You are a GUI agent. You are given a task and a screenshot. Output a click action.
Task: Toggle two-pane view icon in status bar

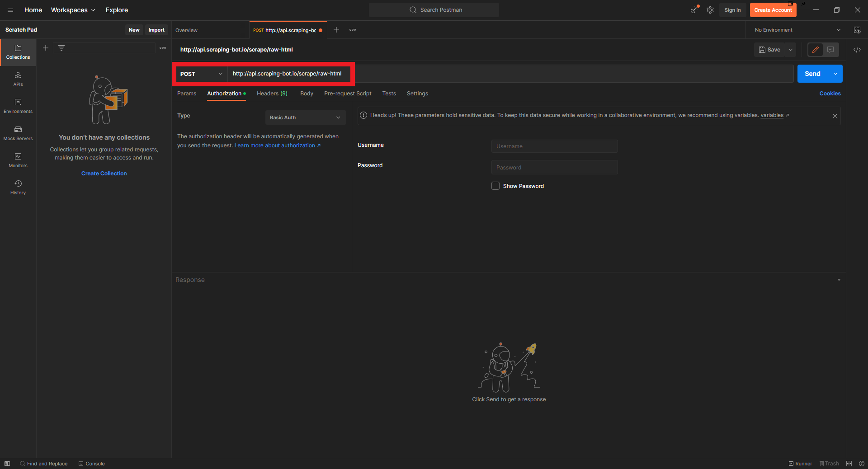pyautogui.click(x=849, y=464)
